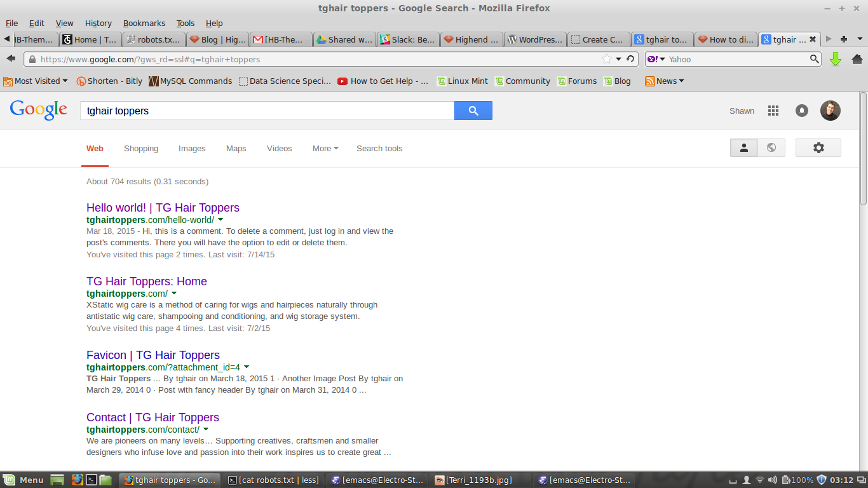Go to Firefox home page icon

pyautogui.click(x=857, y=59)
